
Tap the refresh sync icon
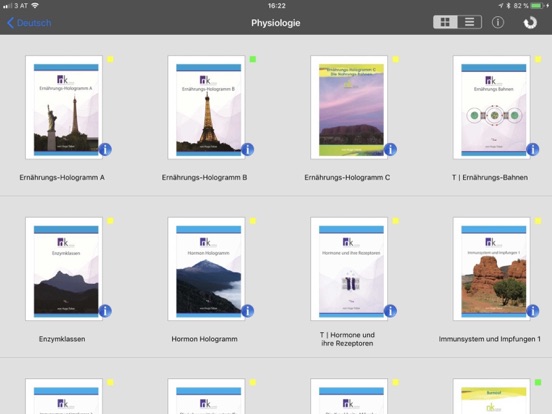(530, 23)
